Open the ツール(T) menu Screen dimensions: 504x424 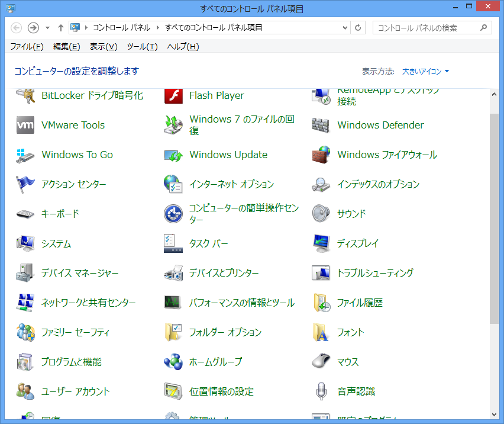tap(143, 47)
